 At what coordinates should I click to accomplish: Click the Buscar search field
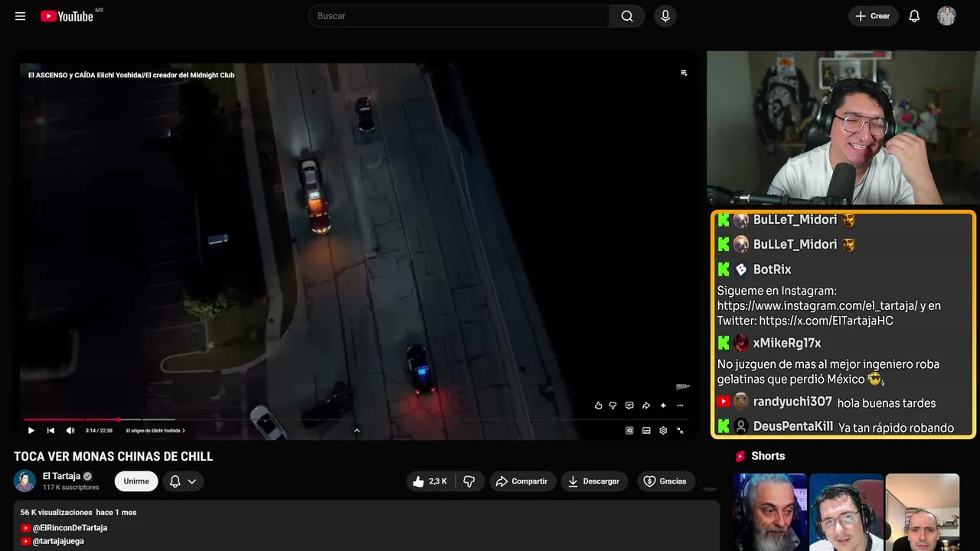click(x=459, y=16)
